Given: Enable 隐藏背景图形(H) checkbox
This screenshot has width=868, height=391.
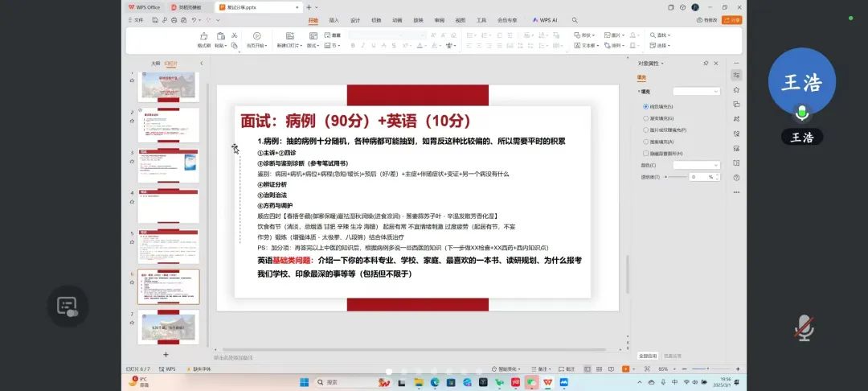Looking at the screenshot, I should (646, 153).
